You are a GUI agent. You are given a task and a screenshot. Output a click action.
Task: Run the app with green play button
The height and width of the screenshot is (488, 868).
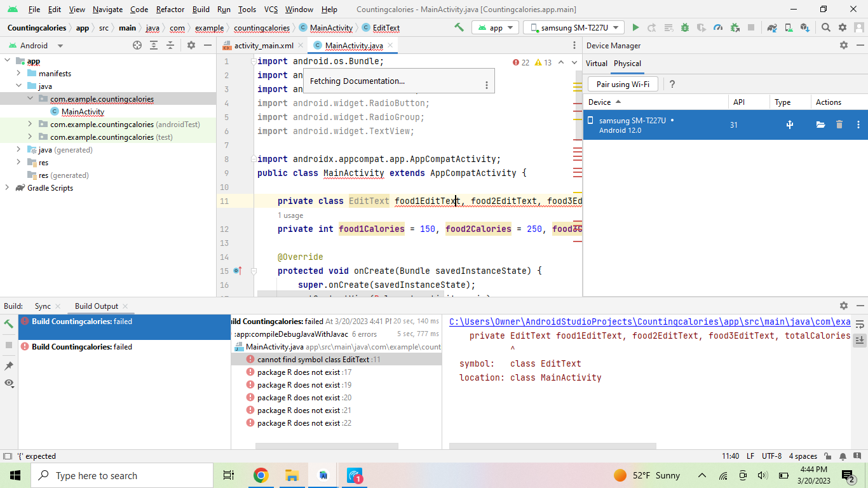[635, 27]
